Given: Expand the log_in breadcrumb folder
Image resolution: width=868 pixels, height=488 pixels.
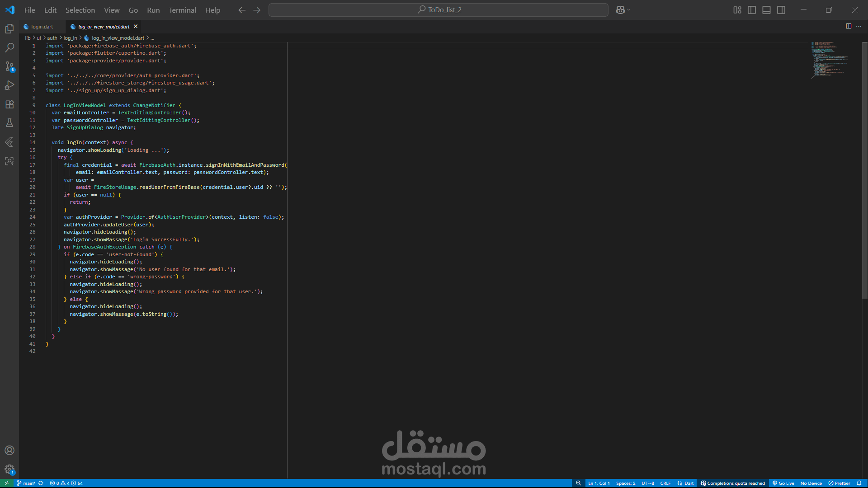Looking at the screenshot, I should pos(70,38).
